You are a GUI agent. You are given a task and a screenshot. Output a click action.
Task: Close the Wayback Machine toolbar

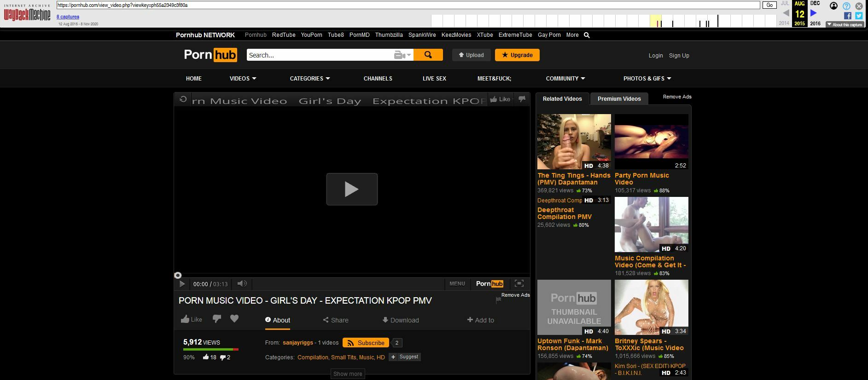pos(859,6)
